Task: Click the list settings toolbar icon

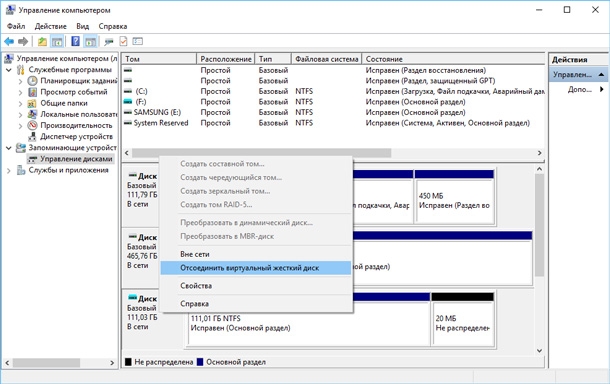Action: (138, 41)
